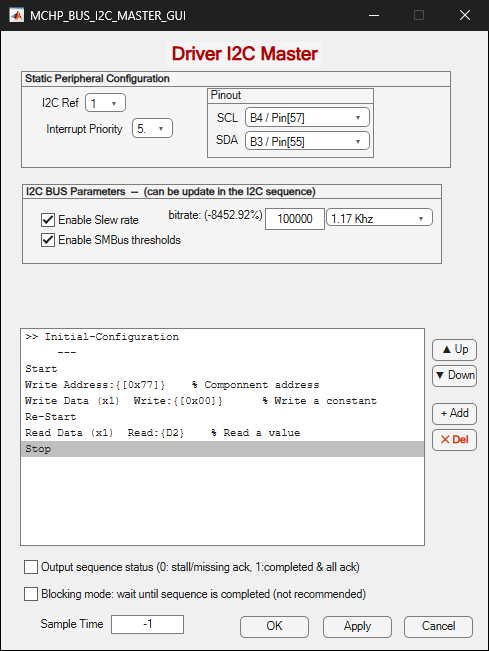The width and height of the screenshot is (489, 651).
Task: Select the Start sequence row
Action: click(x=222, y=369)
